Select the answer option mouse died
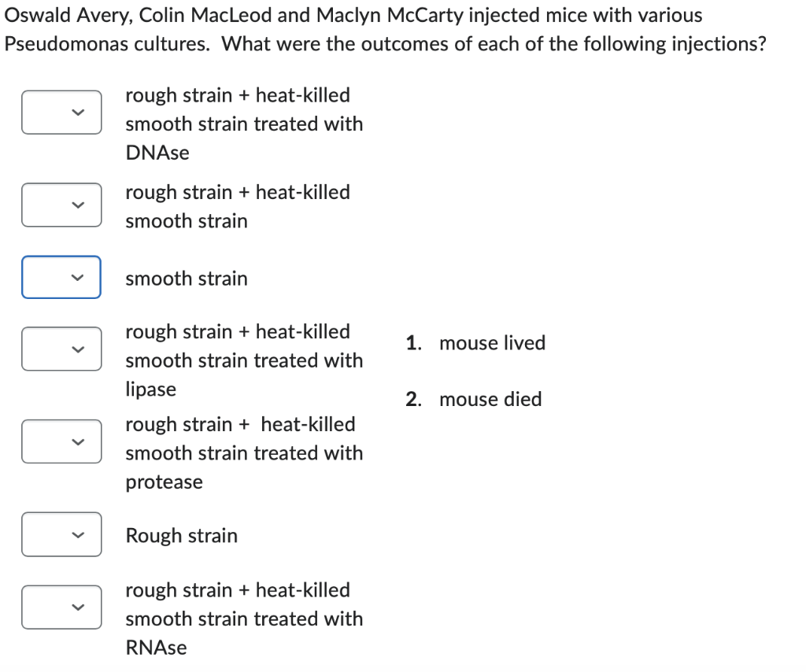The width and height of the screenshot is (806, 672). 490,399
